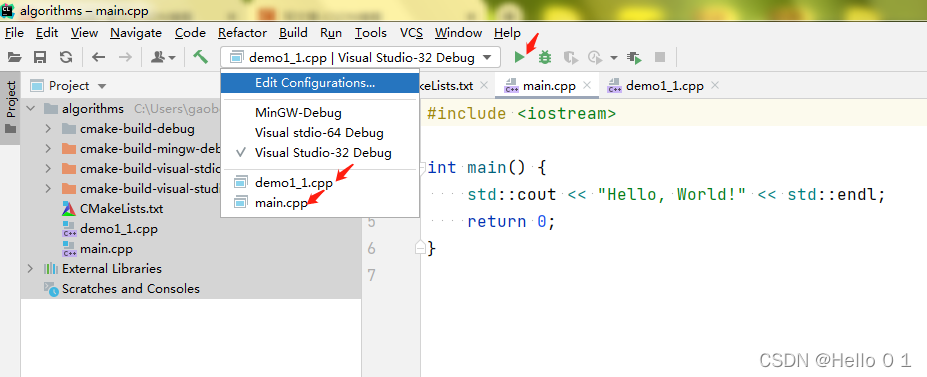
Task: Click the Reload/Synchronize icon
Action: coord(66,57)
